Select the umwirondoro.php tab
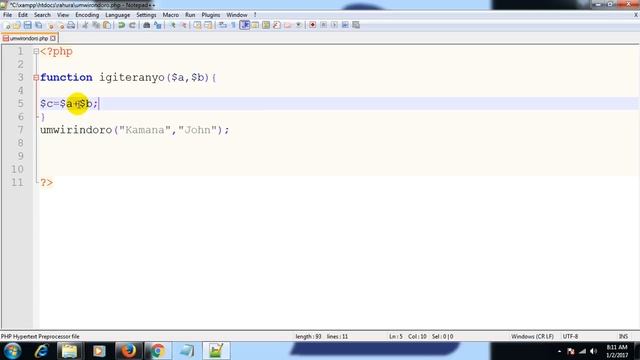Screen dimensions: 640x360 [x=29, y=38]
